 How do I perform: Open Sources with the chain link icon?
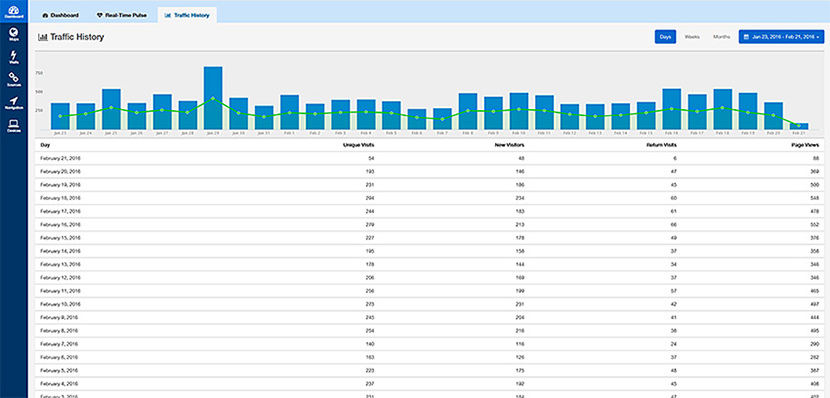(14, 80)
